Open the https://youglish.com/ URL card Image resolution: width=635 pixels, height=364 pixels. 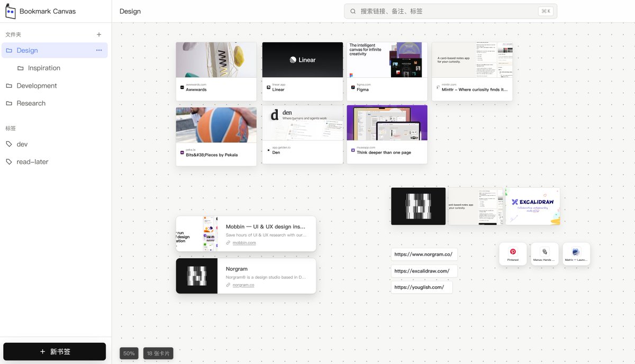tap(422, 287)
